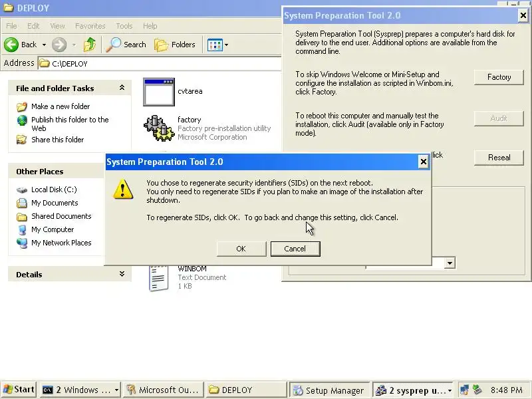The image size is (532, 399).
Task: Click the Forward navigation arrow icon
Action: point(59,45)
